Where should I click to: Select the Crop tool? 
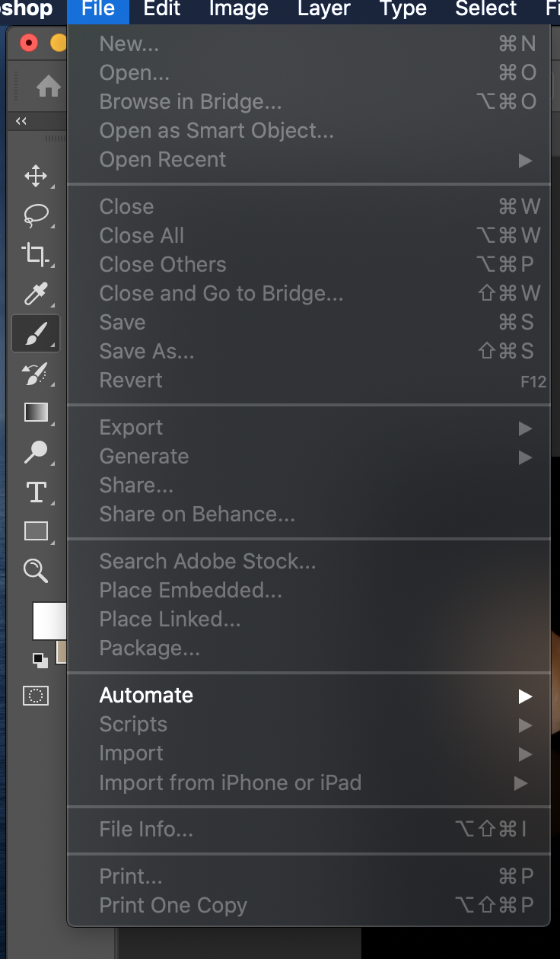point(36,254)
